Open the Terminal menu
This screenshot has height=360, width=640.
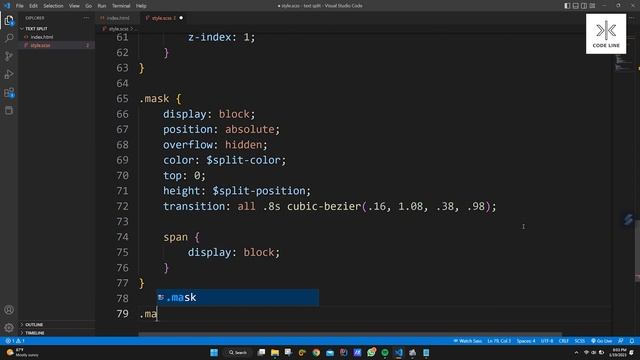pyautogui.click(x=121, y=6)
